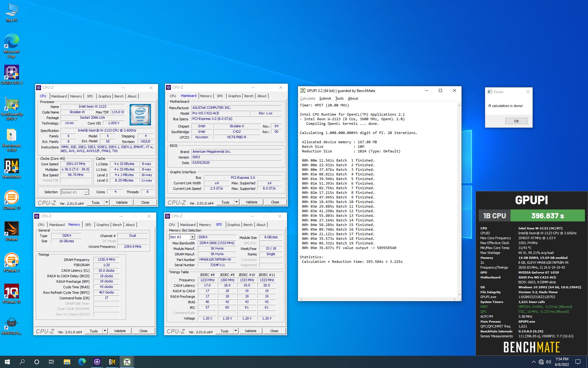Open TechPowerUp GPU-Z desktop shortcut
This screenshot has width=588, height=368.
pos(11,108)
